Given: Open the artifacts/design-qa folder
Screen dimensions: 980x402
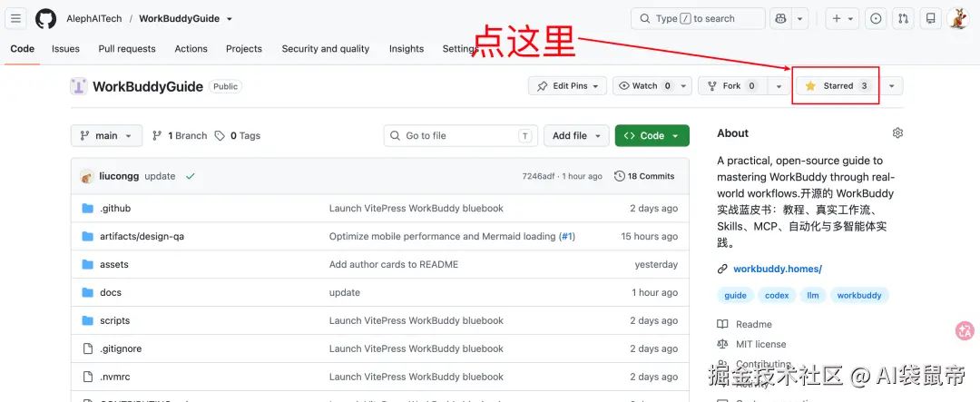Looking at the screenshot, I should click(x=142, y=236).
